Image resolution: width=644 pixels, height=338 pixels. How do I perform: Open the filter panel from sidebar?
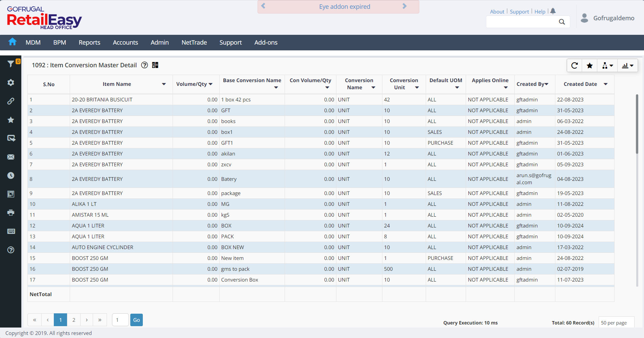[11, 64]
